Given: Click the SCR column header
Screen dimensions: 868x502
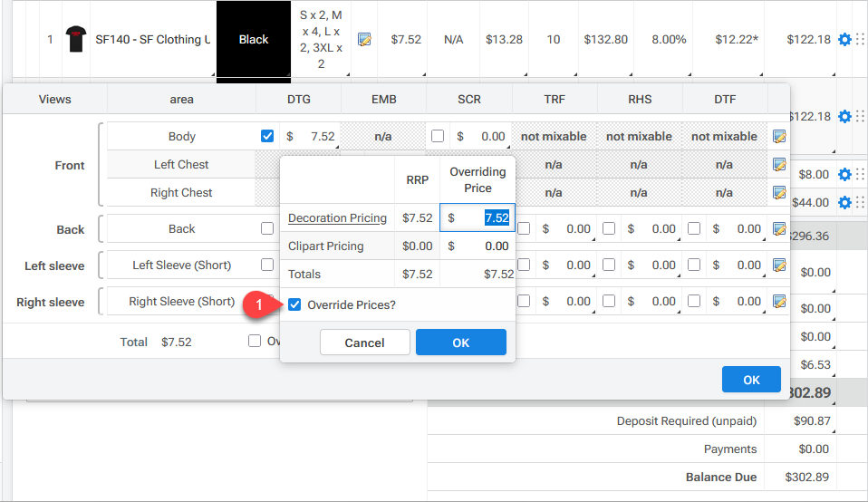Looking at the screenshot, I should click(x=469, y=99).
